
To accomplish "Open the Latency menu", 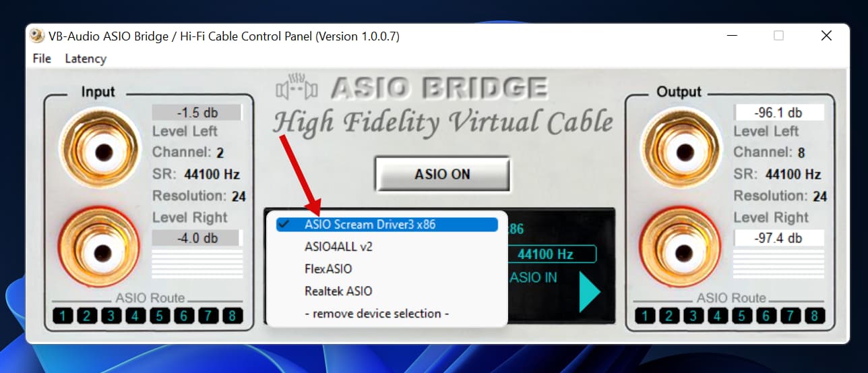I will [86, 59].
